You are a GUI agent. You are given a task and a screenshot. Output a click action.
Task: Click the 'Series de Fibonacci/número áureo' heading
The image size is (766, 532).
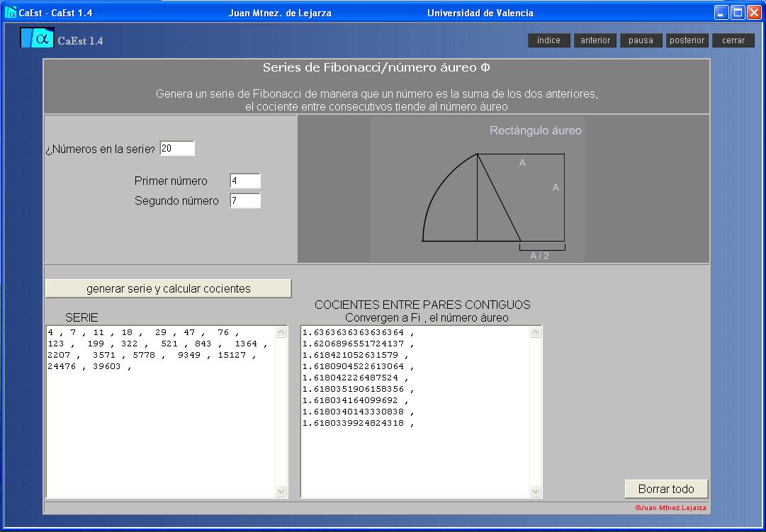[376, 68]
